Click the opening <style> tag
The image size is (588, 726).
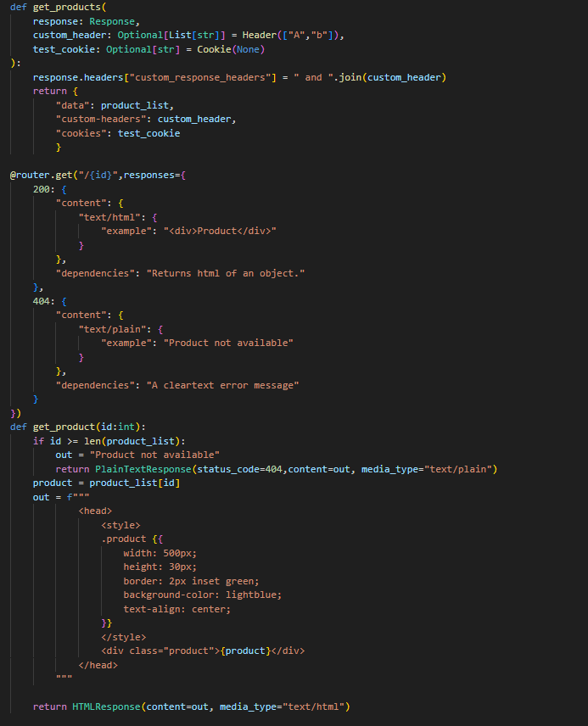point(120,525)
